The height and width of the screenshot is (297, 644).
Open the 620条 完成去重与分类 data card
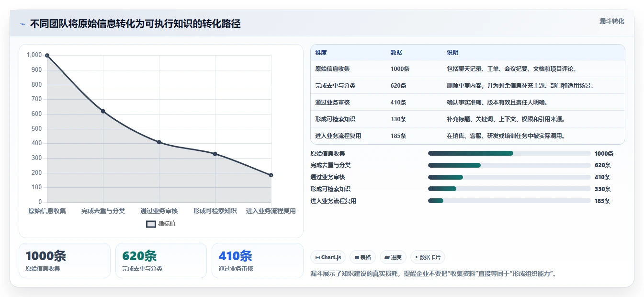pyautogui.click(x=161, y=261)
